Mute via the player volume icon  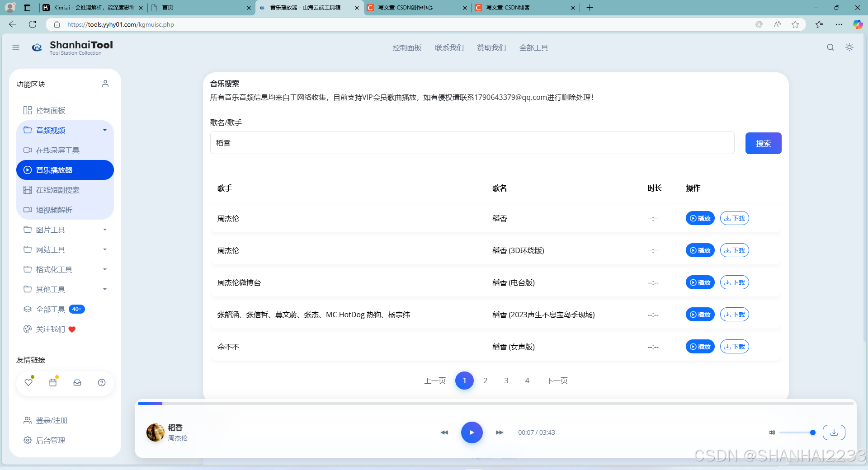[772, 432]
